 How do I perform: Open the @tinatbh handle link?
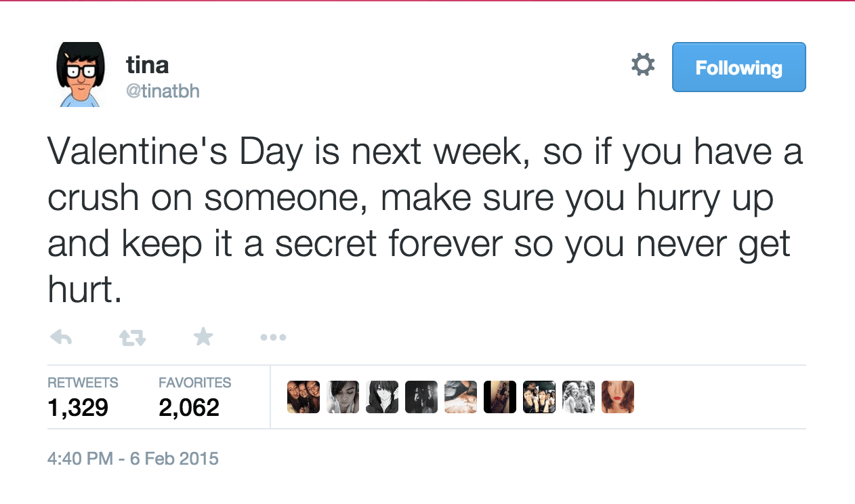[163, 91]
